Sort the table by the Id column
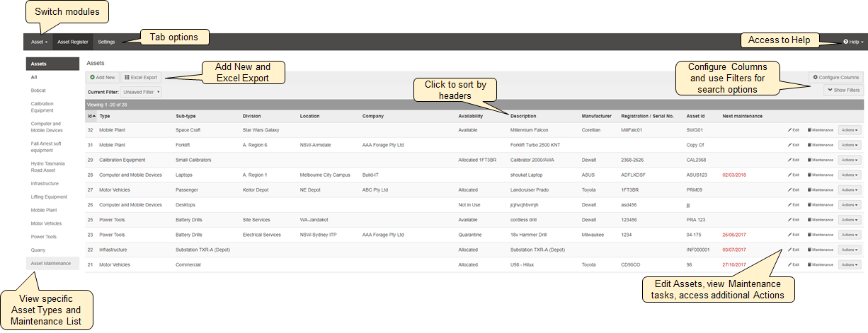868x333 pixels. pos(91,116)
